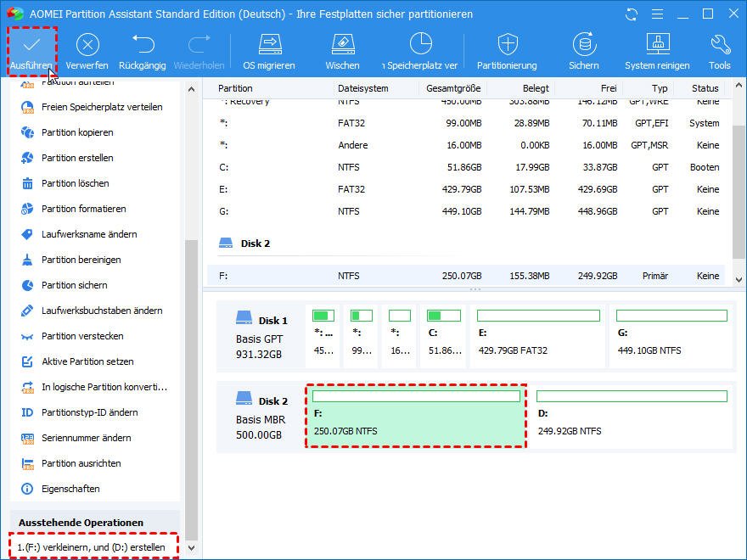Viewport: 747px width, 560px height.
Task: Click the partition table scrollbar up arrow
Action: [739, 86]
